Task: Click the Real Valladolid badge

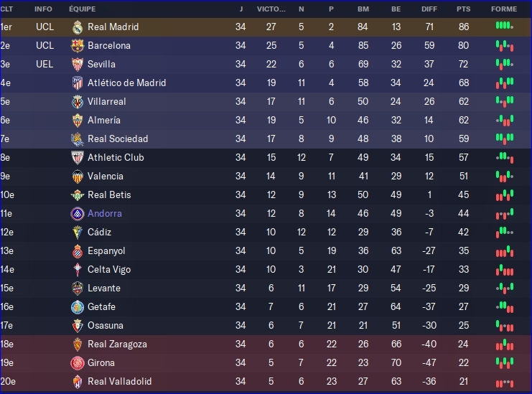Action: click(x=78, y=381)
